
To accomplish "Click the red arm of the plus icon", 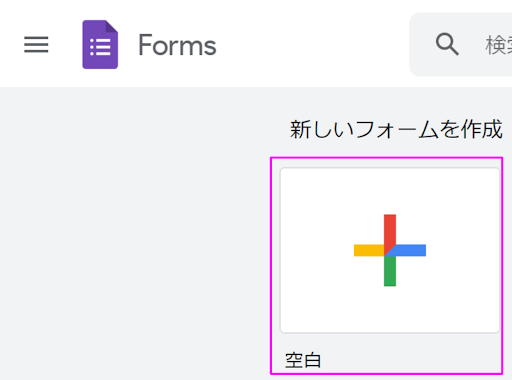I will [390, 229].
